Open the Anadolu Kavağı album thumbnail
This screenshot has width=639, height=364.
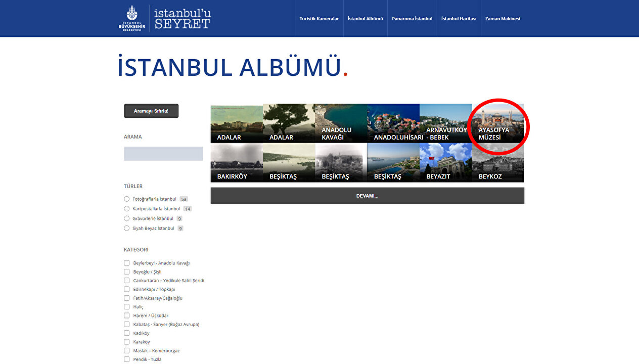pyautogui.click(x=341, y=123)
